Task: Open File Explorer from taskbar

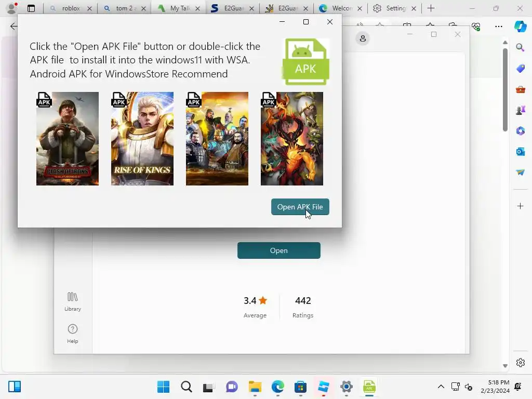Action: pos(255,387)
